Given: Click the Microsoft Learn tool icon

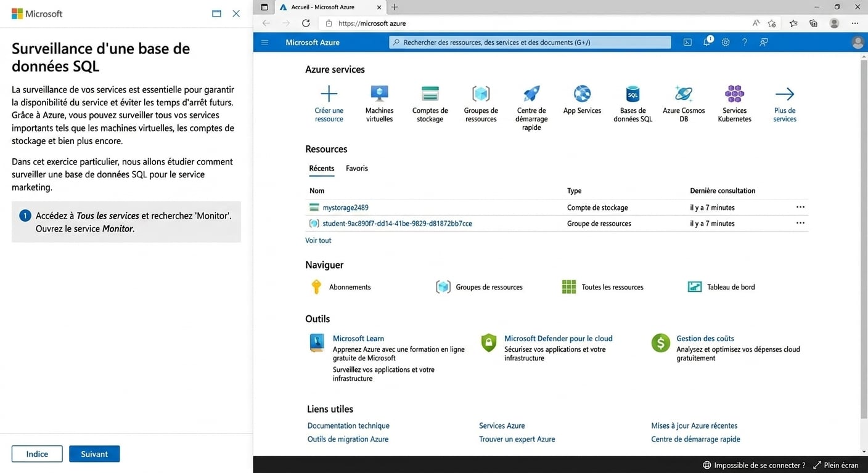Looking at the screenshot, I should coord(317,342).
